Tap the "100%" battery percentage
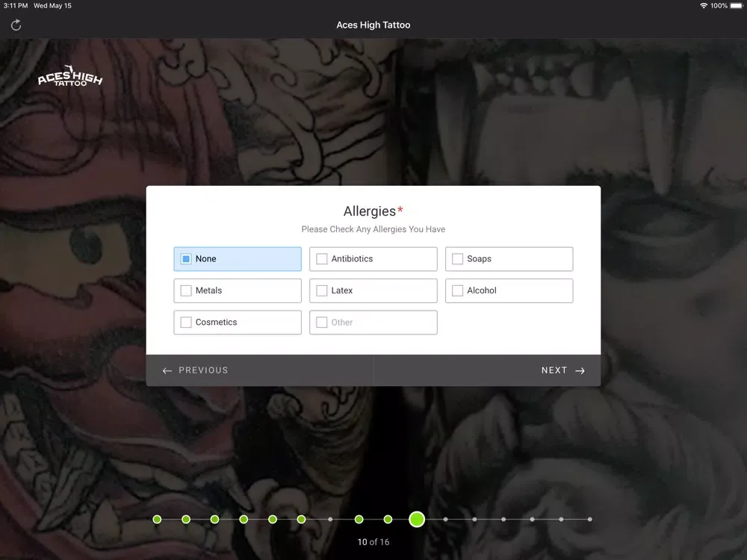The height and width of the screenshot is (560, 747). point(719,6)
